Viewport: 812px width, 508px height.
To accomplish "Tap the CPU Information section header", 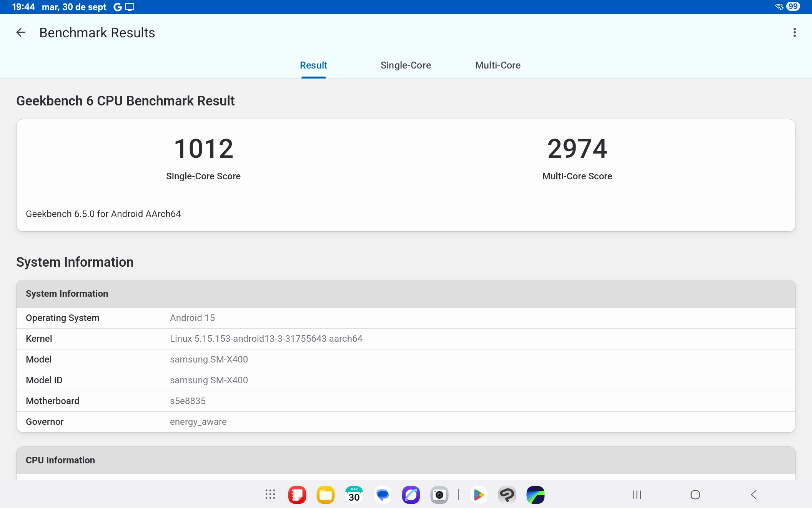I will point(60,460).
